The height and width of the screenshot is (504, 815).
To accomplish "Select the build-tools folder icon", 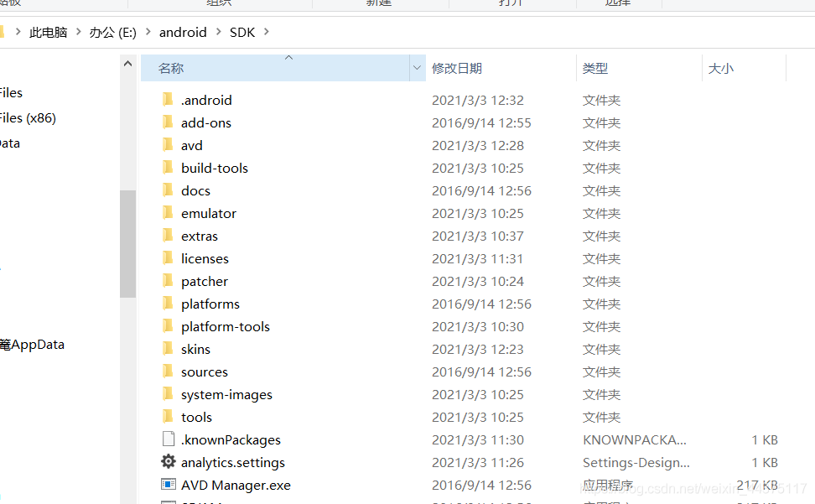I will [x=168, y=168].
